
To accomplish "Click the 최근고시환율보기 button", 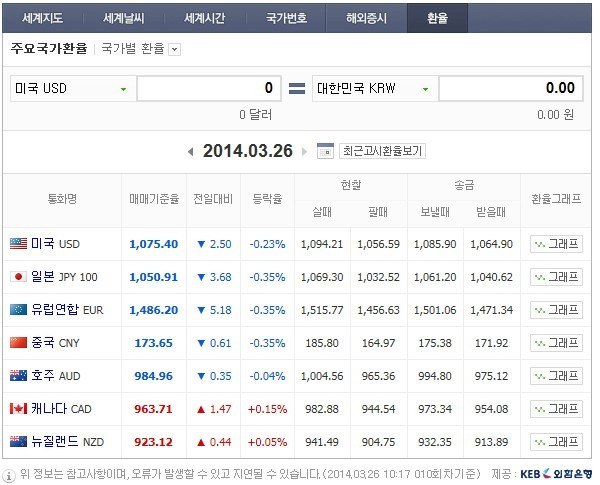I will (x=382, y=151).
